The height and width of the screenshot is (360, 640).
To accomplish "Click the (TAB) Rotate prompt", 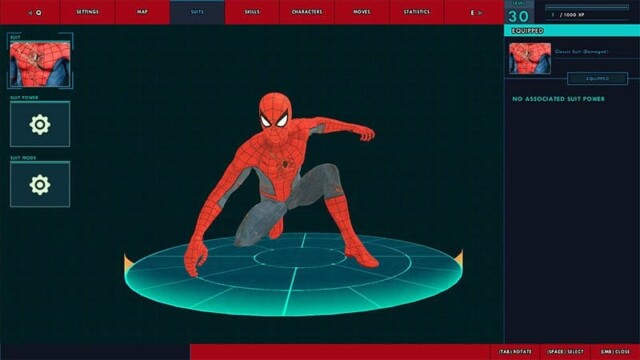I will [x=515, y=351].
